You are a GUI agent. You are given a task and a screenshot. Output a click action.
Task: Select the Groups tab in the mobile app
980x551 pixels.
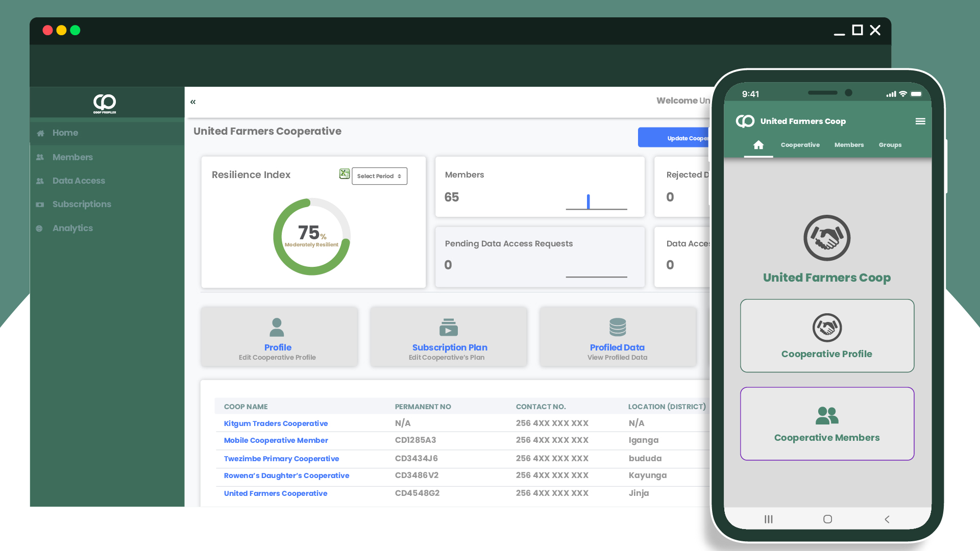point(890,145)
